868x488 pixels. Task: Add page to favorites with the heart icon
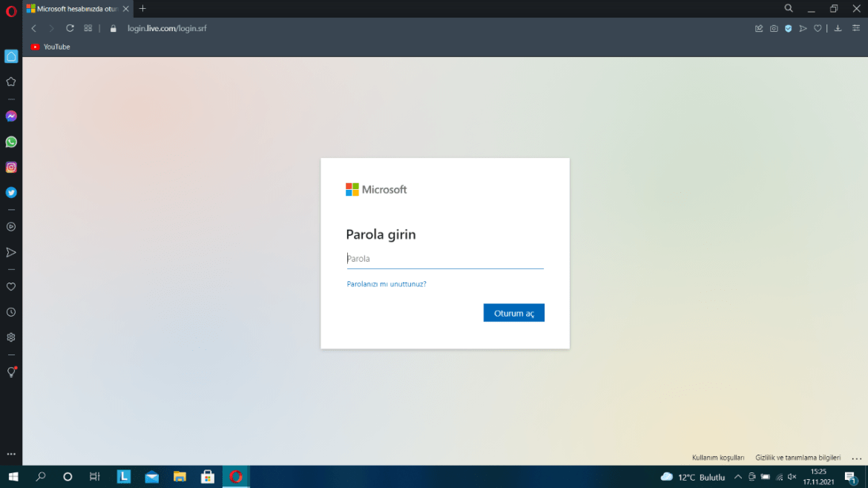[x=818, y=28]
